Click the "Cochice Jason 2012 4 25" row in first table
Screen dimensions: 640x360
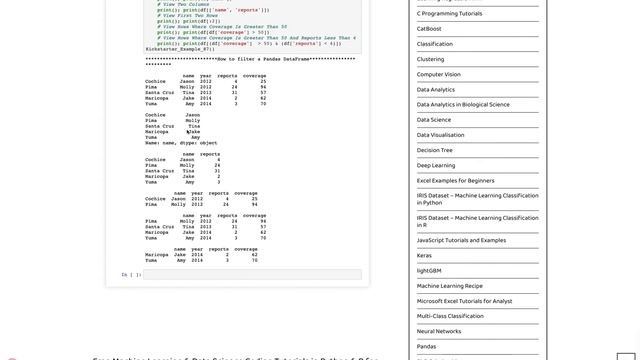(206, 82)
